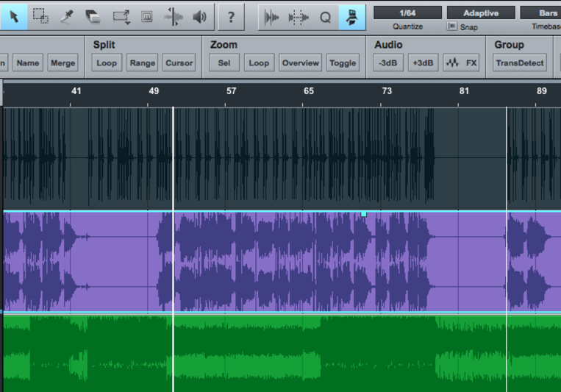This screenshot has height=392, width=561.
Task: Lower audio gain with -3dB button
Action: [x=388, y=63]
